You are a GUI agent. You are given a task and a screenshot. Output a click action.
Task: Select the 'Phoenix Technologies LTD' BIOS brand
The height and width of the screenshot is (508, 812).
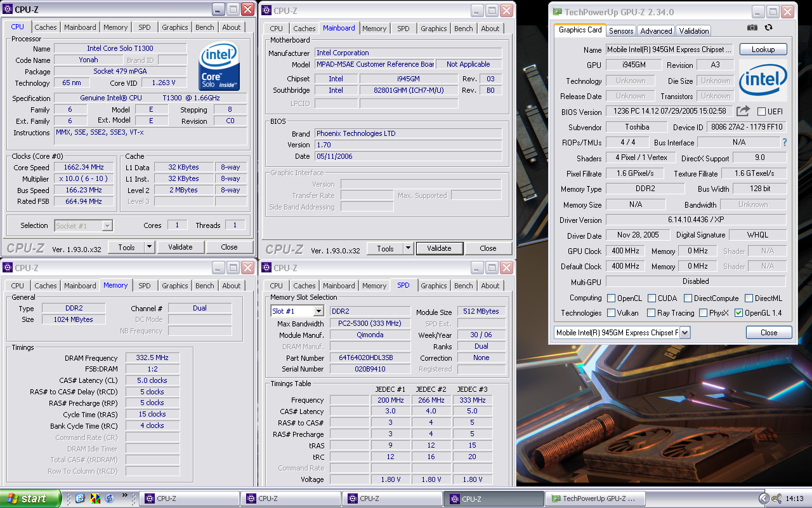pos(409,133)
